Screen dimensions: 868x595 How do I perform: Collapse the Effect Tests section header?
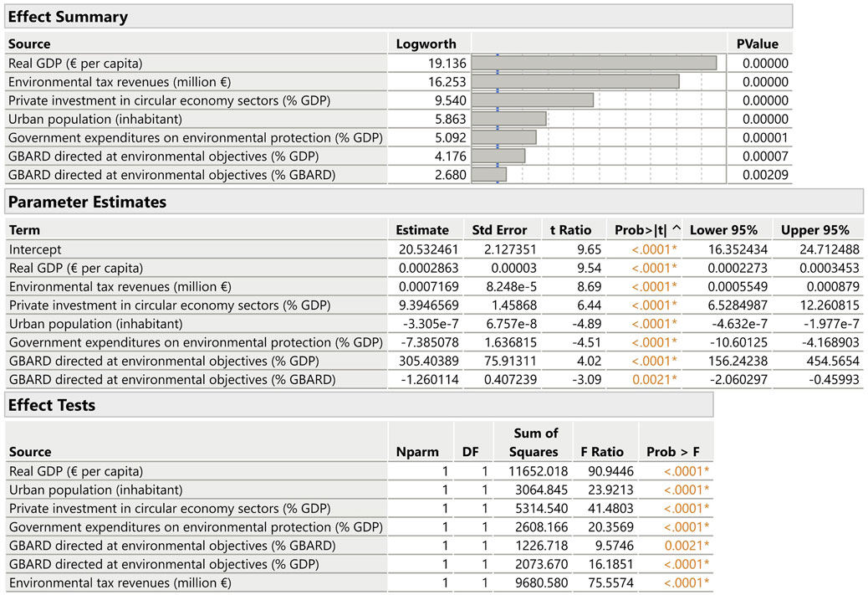(359, 405)
